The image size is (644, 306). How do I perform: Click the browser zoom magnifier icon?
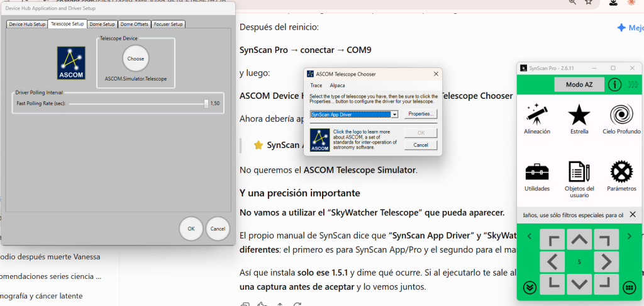[572, 2]
